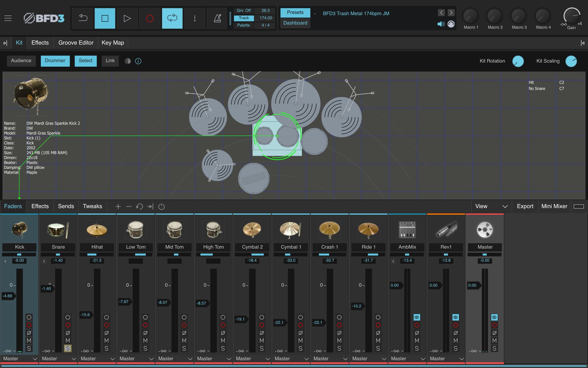The width and height of the screenshot is (588, 368).
Task: Click the kit info icon
Action: 138,61
